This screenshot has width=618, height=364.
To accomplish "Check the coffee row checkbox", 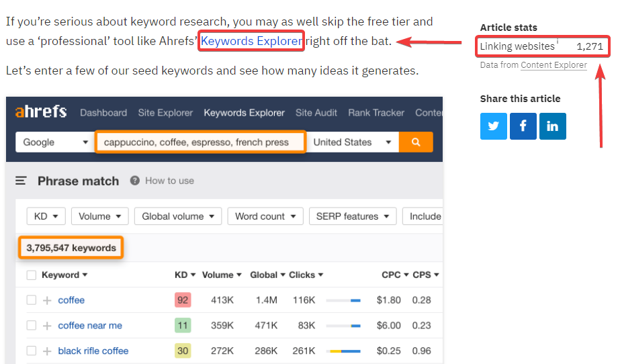I will tap(32, 300).
